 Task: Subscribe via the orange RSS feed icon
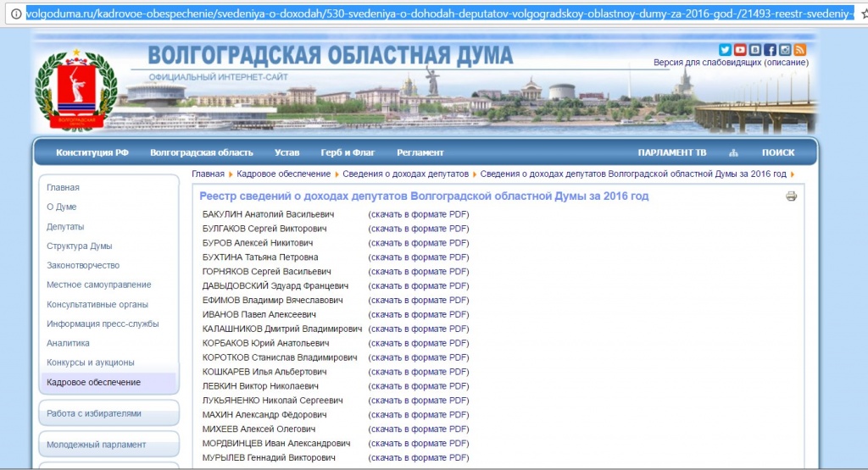[799, 50]
